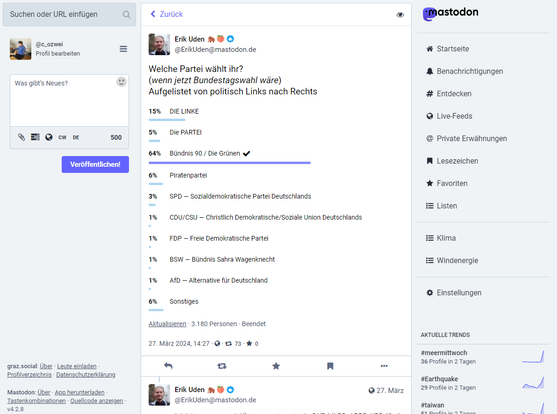Viewport: 557px width, 414px height.
Task: Bookmark the poll post
Action: click(330, 366)
